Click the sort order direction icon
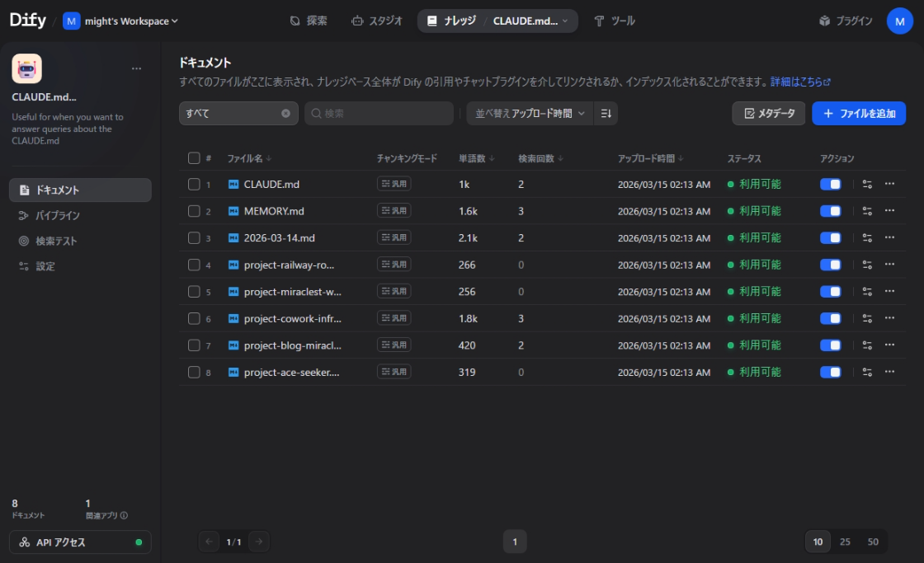The image size is (924, 563). pyautogui.click(x=606, y=114)
